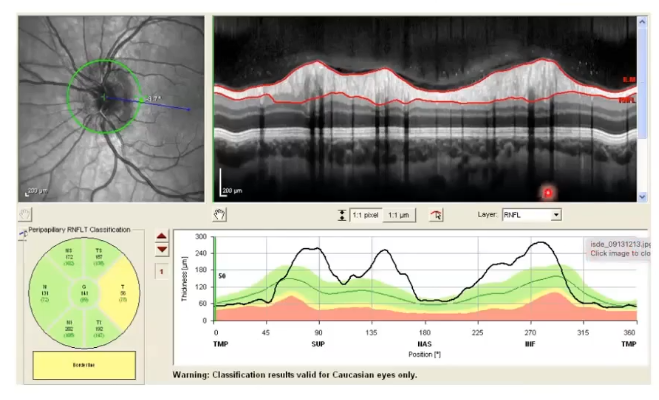Image resolution: width=659 pixels, height=400 pixels.
Task: Click the 3.7° angle label on fundus image
Action: click(154, 99)
